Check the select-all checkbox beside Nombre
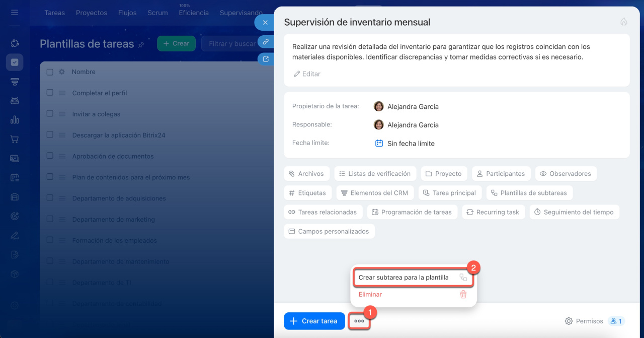Image resolution: width=644 pixels, height=338 pixels. click(x=50, y=72)
